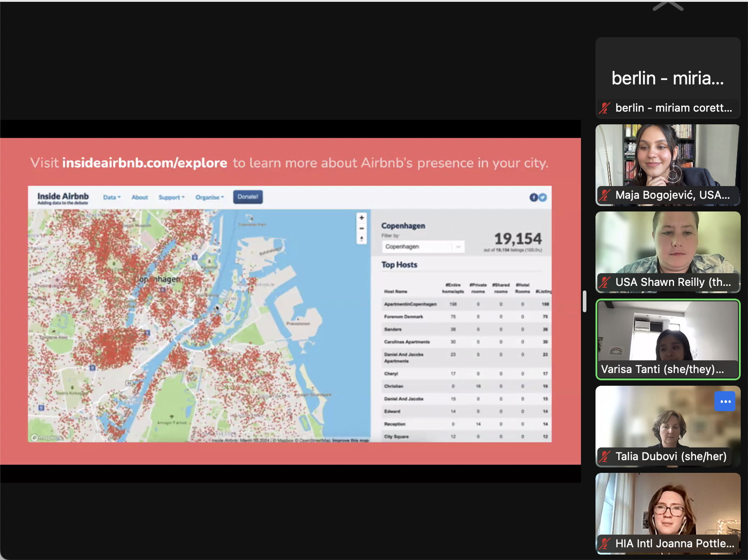This screenshot has height=560, width=748.
Task: Expand the Support menu in the navbar
Action: coord(171,197)
